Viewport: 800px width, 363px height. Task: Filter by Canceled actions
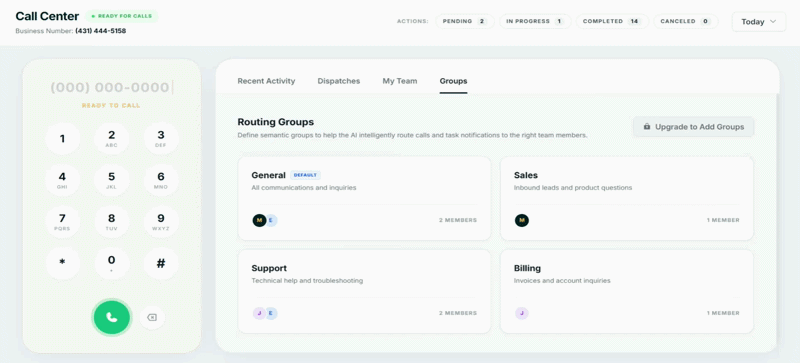coord(686,21)
